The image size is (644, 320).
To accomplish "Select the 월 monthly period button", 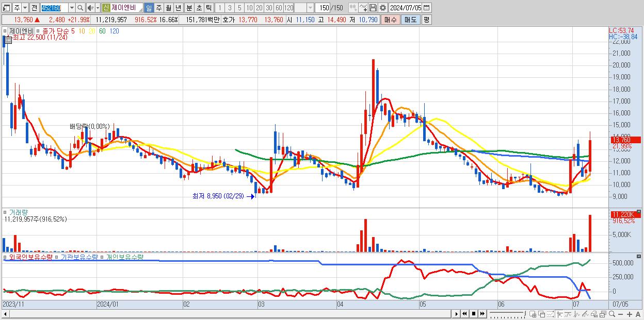I will [168, 8].
